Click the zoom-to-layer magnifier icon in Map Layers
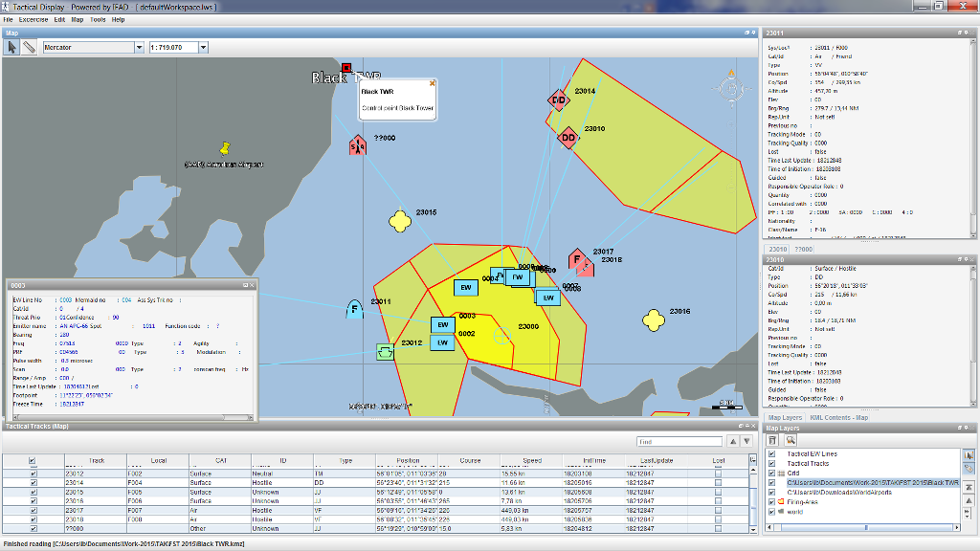Image resolution: width=980 pixels, height=551 pixels. pos(791,441)
